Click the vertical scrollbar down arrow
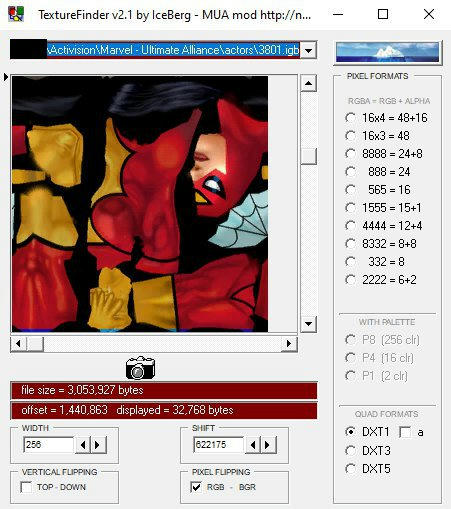 pos(308,324)
